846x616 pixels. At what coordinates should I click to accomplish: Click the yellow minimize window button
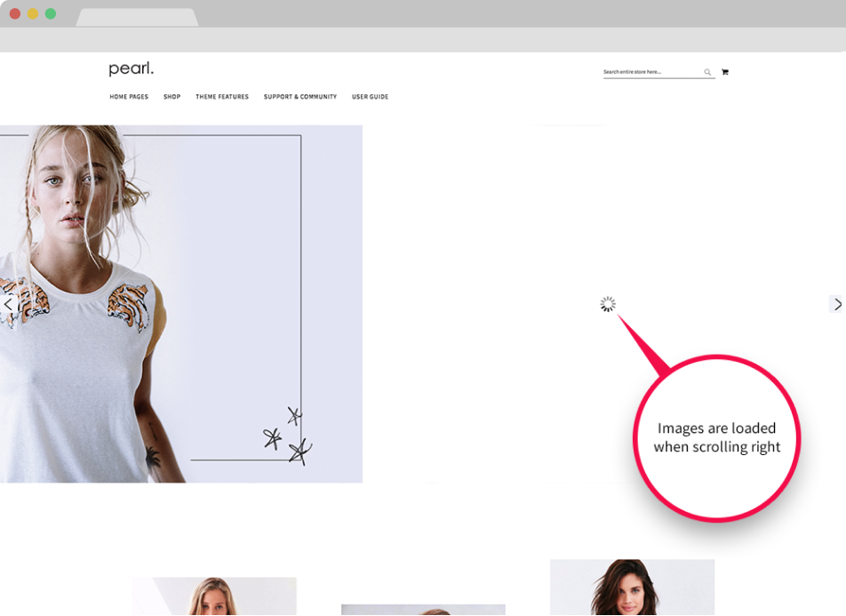pyautogui.click(x=33, y=13)
